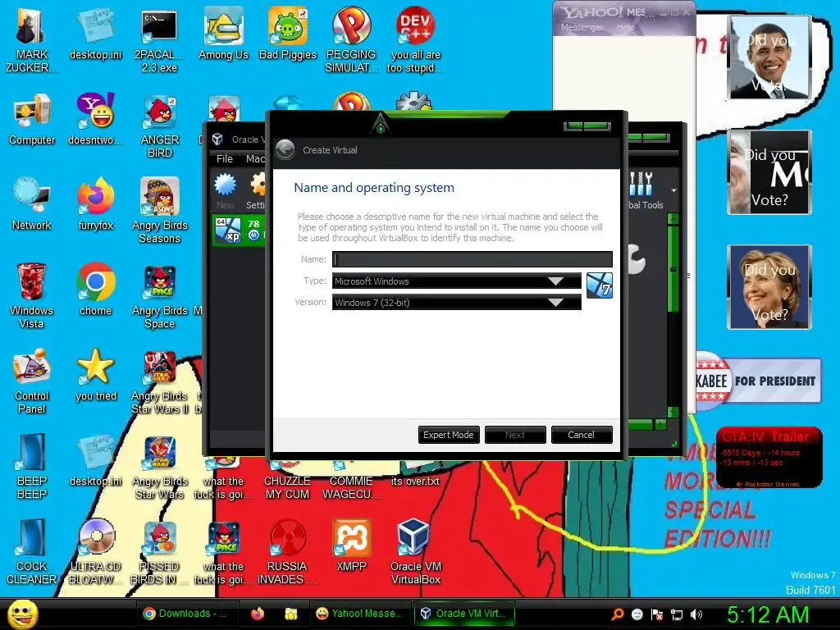Open the 'you tried' star icon

tap(95, 375)
